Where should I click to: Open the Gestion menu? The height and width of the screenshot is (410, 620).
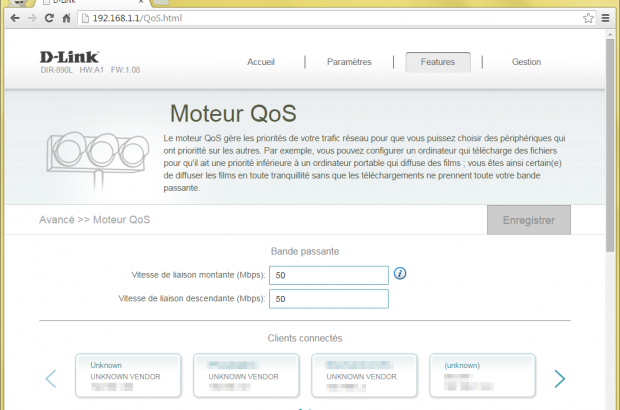[526, 62]
